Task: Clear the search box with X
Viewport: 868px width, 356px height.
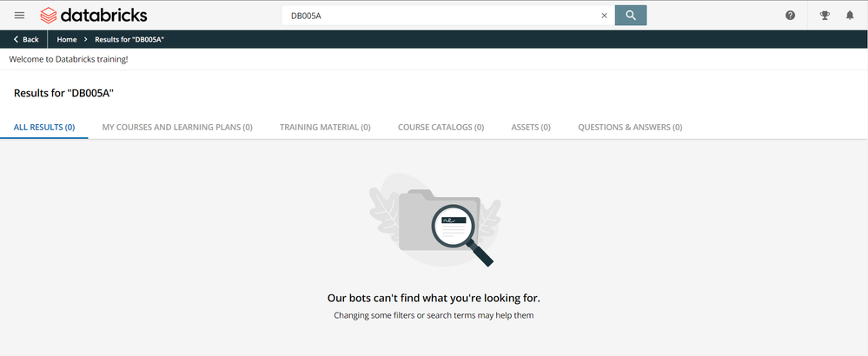Action: click(604, 16)
